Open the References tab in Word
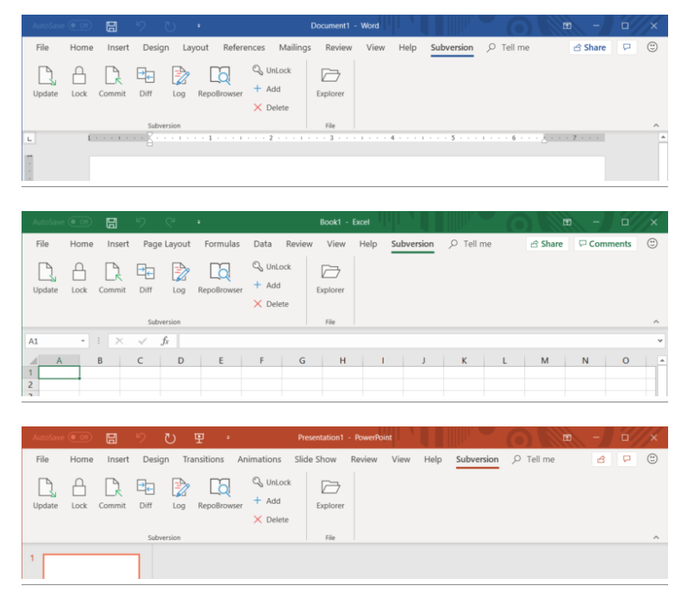This screenshot has height=597, width=700. (244, 47)
